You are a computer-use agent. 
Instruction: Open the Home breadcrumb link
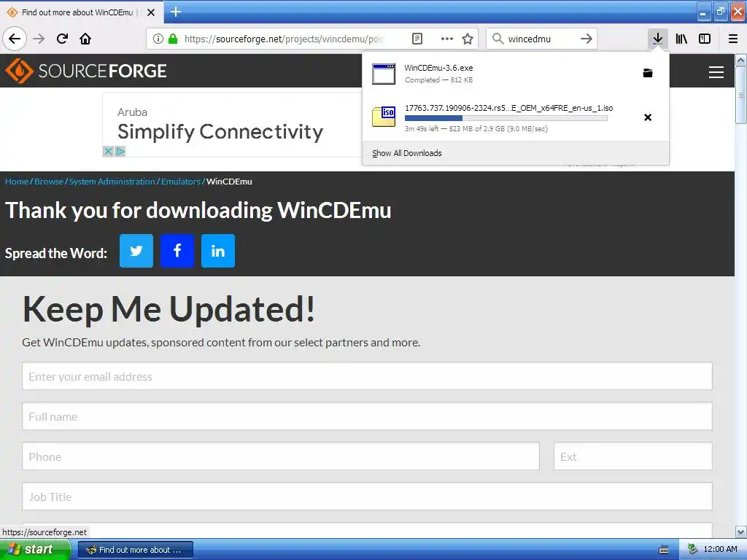point(17,182)
